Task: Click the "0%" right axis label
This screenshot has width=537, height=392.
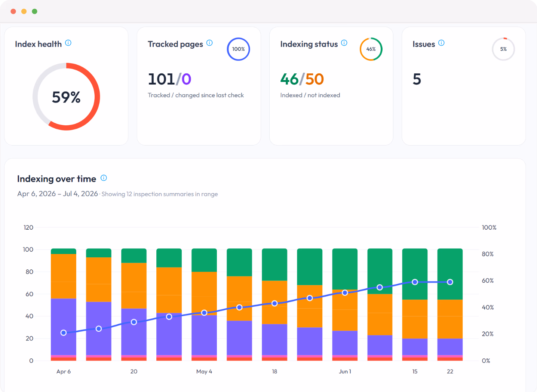Action: coord(486,361)
